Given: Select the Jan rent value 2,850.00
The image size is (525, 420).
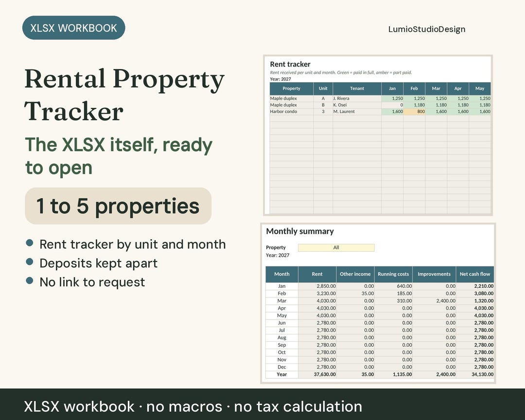Looking at the screenshot, I should [x=317, y=286].
